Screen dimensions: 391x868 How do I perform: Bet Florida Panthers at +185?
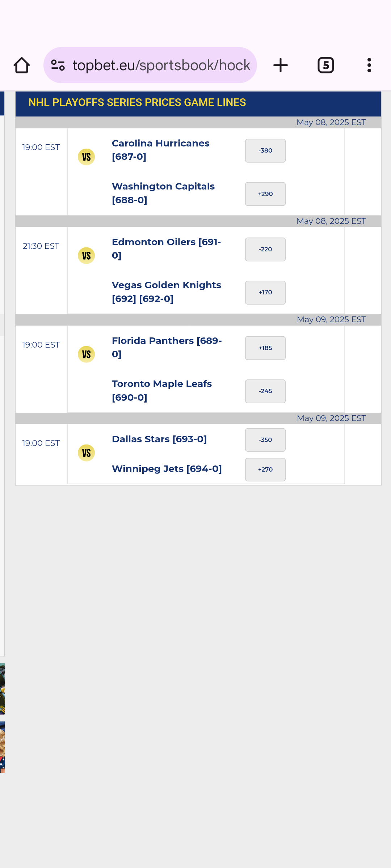point(265,348)
